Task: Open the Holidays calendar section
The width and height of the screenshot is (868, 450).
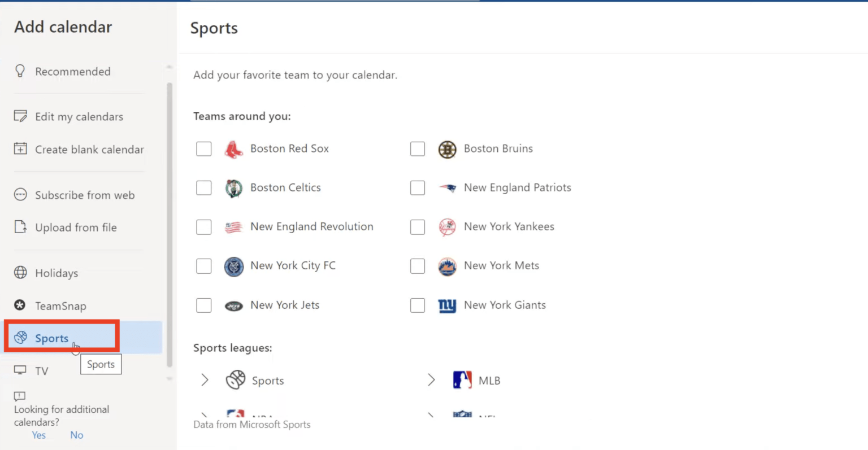Action: click(56, 273)
